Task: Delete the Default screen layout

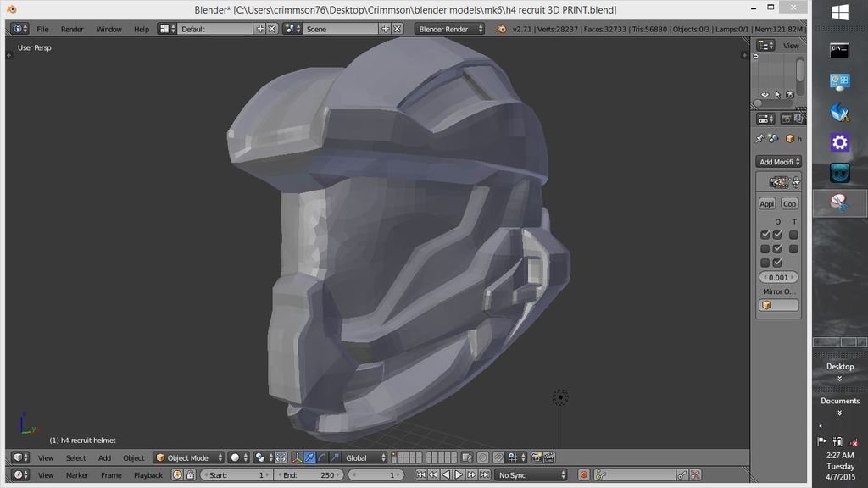Action: click(x=272, y=29)
